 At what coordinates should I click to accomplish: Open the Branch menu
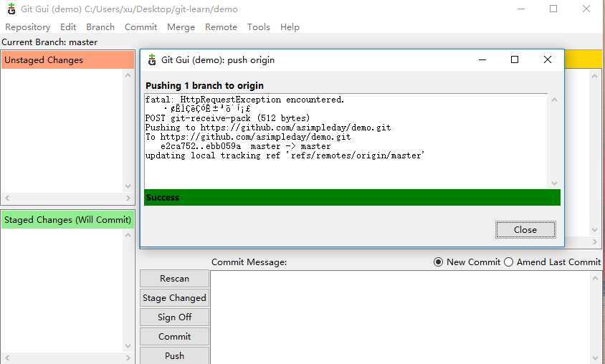click(x=100, y=27)
